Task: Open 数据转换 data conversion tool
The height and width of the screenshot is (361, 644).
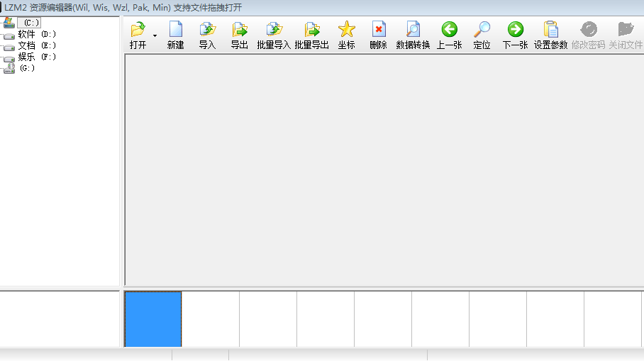Action: 413,35
